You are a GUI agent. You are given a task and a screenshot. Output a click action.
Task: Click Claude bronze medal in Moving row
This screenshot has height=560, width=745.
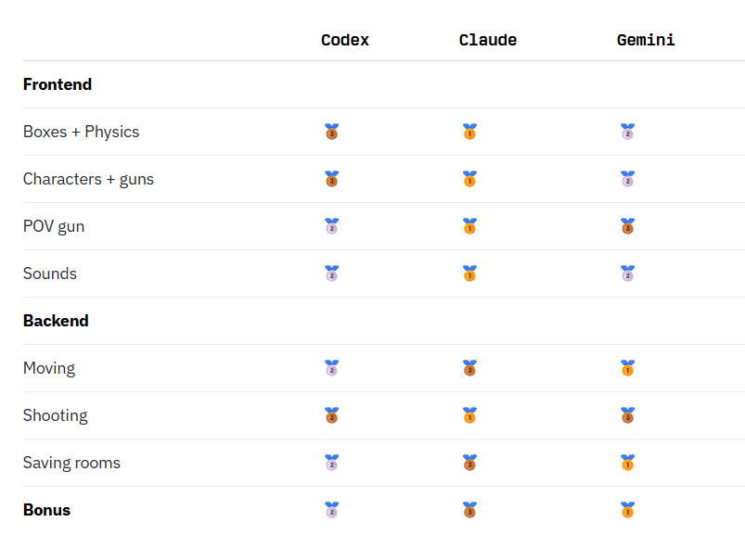469,368
